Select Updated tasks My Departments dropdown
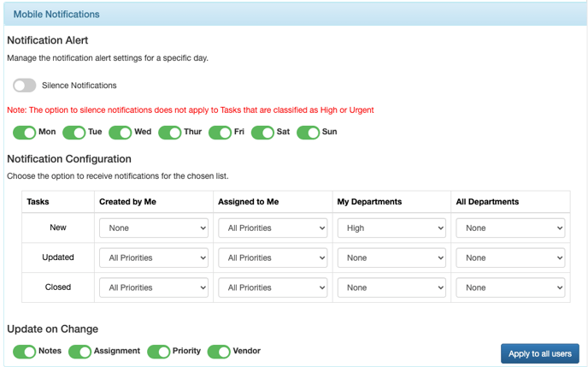This screenshot has height=367, width=588. (x=391, y=257)
